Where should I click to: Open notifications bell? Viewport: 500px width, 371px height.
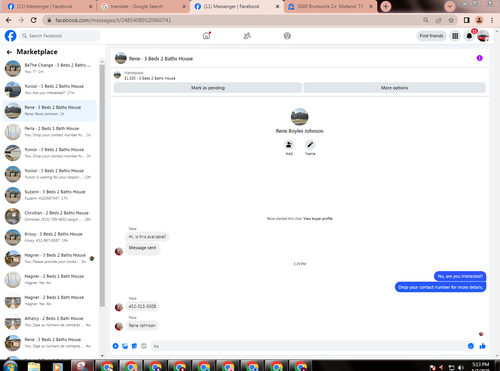(469, 36)
